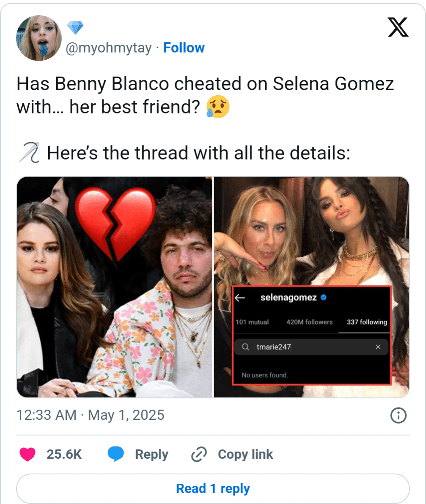The width and height of the screenshot is (426, 504).
Task: Follow the @myohmytay account
Action: pyautogui.click(x=184, y=48)
